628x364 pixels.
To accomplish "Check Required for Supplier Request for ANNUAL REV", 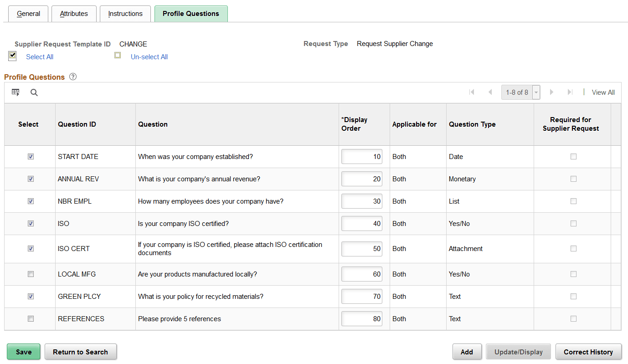I will [573, 179].
